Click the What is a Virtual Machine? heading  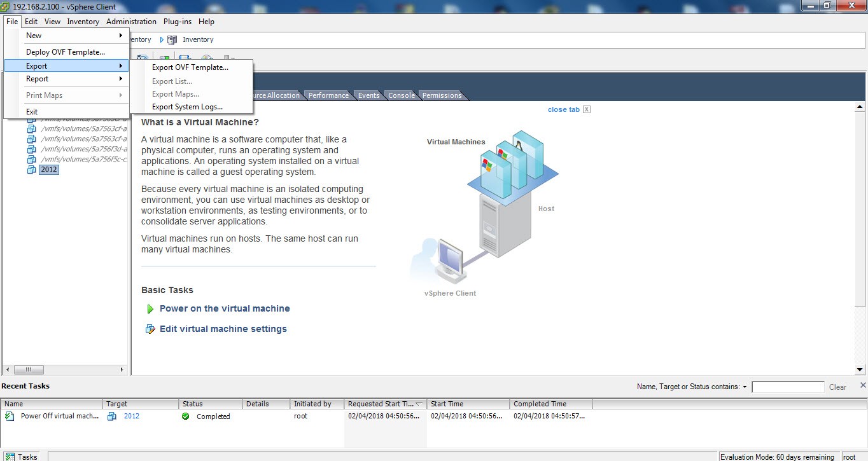200,122
